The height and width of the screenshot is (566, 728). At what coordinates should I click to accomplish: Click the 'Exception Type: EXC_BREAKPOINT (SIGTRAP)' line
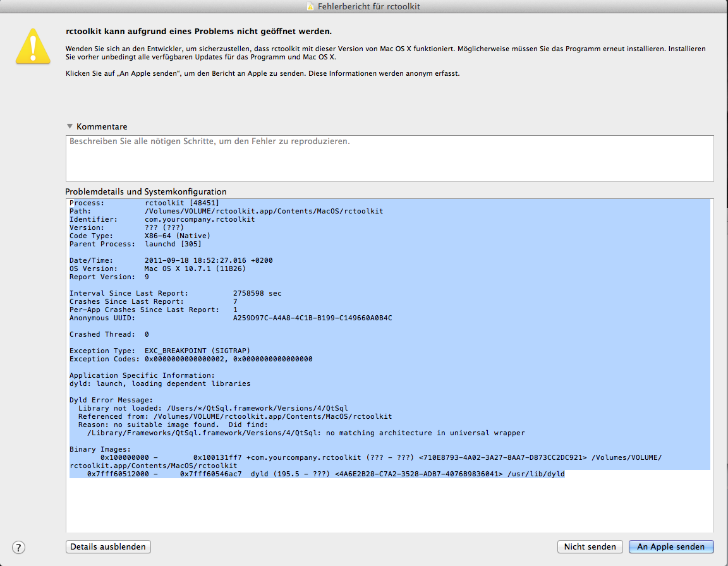click(160, 351)
